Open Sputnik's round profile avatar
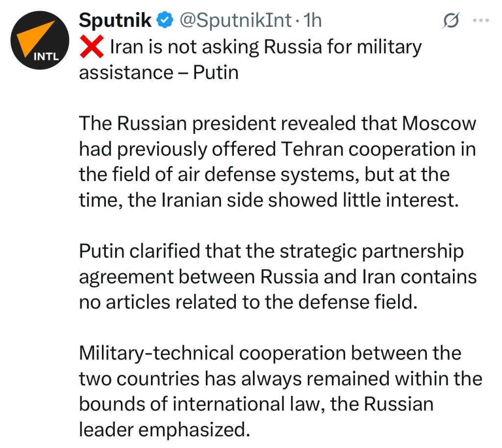The height and width of the screenshot is (448, 502). (x=40, y=40)
